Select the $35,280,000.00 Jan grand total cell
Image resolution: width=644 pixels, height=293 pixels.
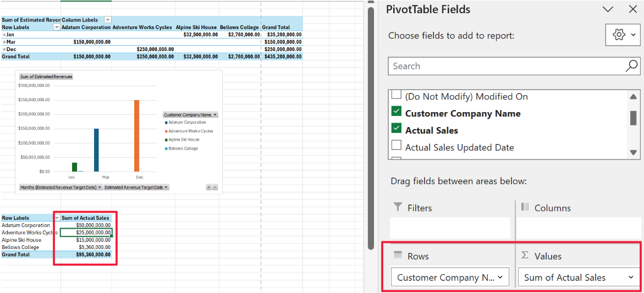[282, 35]
